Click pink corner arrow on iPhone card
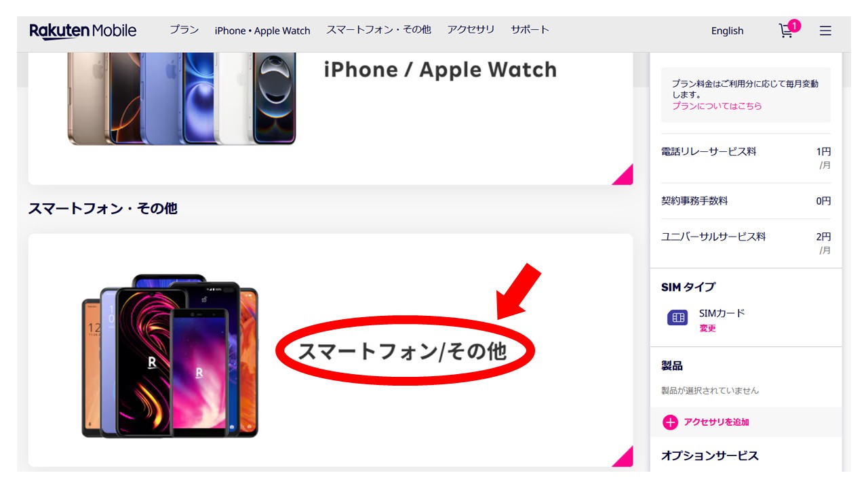 pos(623,174)
